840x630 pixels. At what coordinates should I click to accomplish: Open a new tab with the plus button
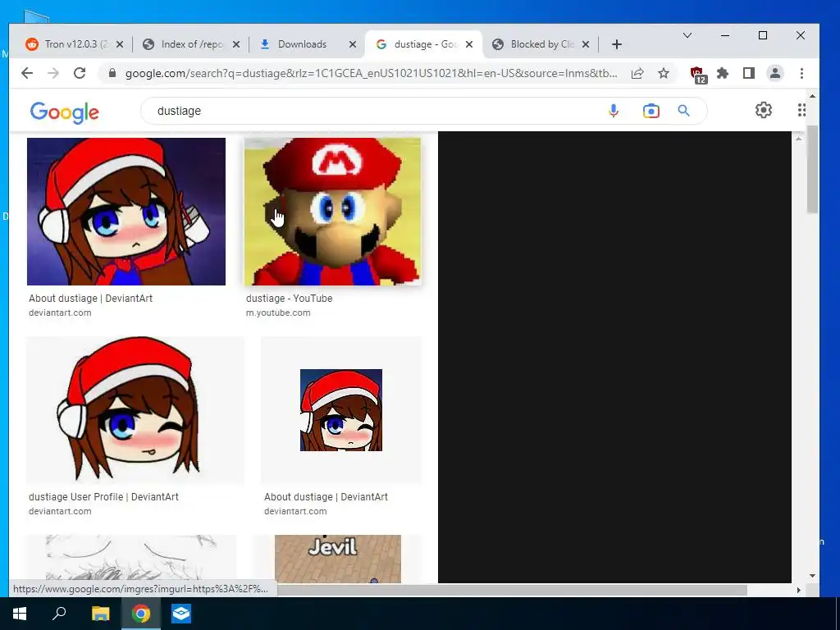point(617,44)
